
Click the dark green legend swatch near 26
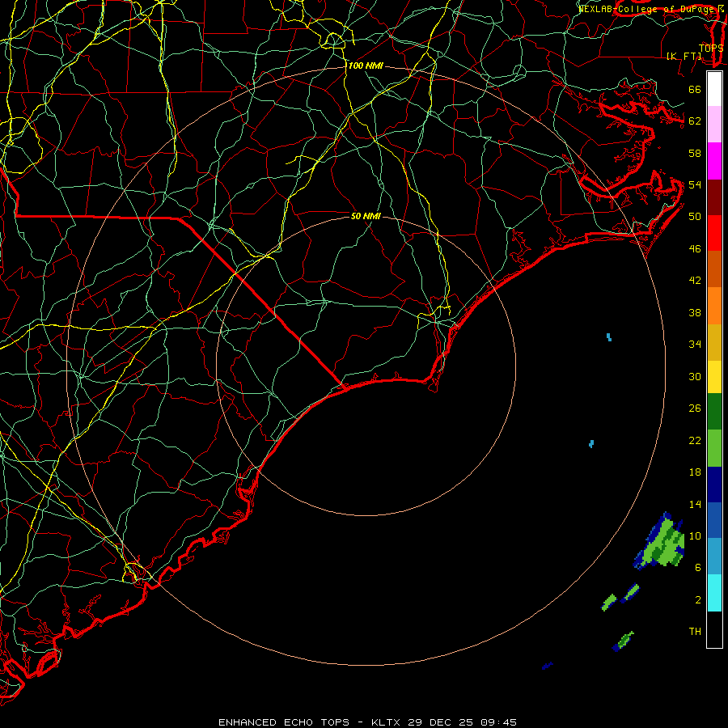pyautogui.click(x=714, y=412)
